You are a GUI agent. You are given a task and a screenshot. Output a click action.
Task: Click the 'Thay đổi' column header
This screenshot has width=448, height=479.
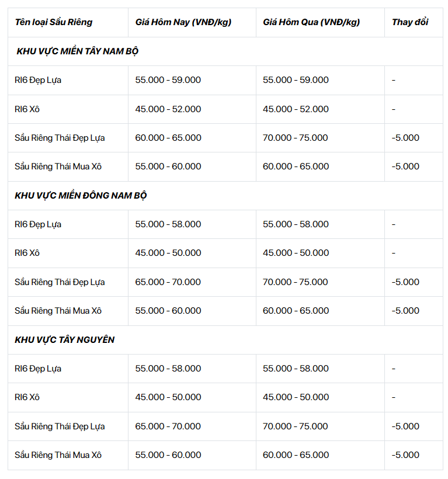[410, 22]
